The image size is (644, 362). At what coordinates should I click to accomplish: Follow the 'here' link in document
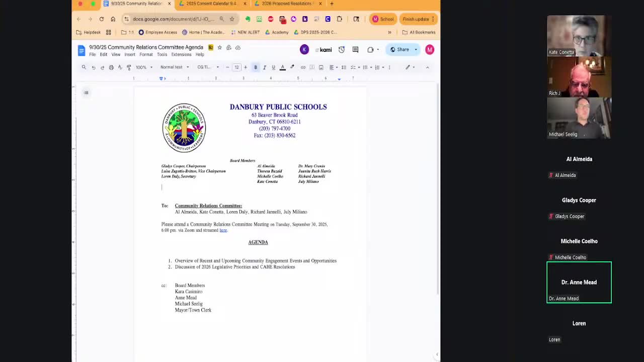pyautogui.click(x=223, y=230)
